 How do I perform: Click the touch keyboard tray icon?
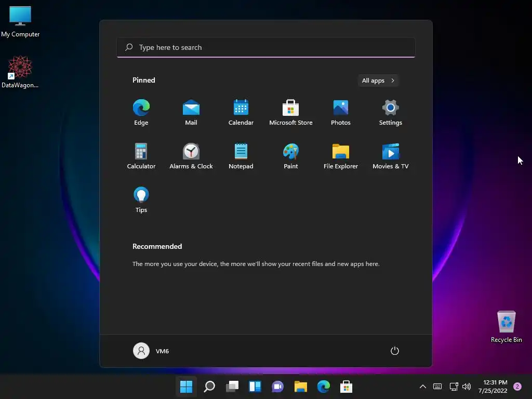tap(437, 387)
